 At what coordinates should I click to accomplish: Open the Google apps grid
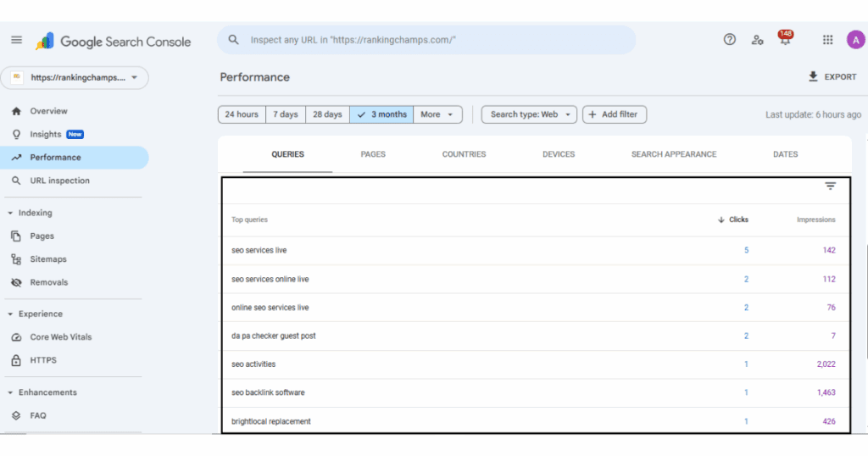click(x=828, y=40)
